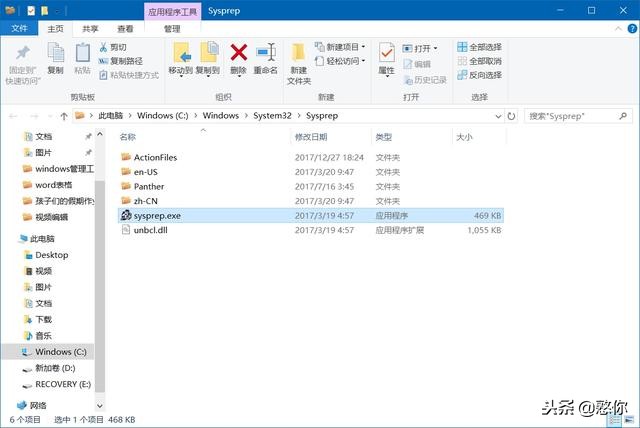Click the help question mark icon

point(632,29)
